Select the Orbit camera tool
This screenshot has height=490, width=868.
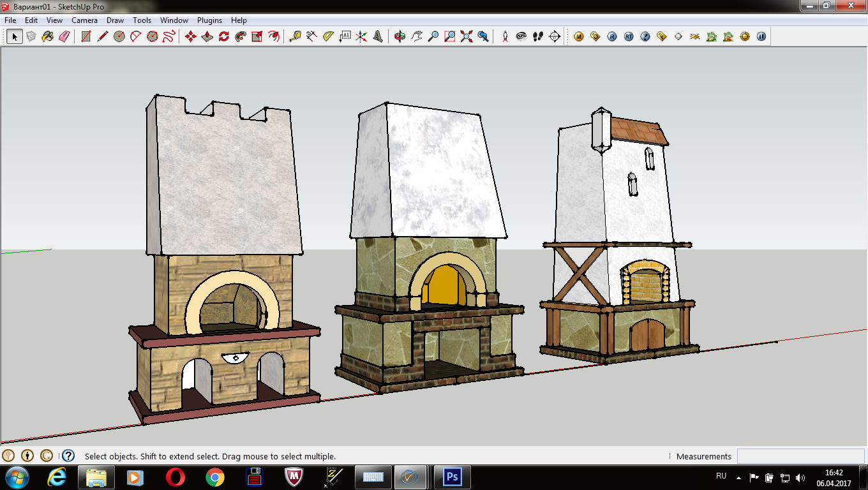pyautogui.click(x=400, y=36)
